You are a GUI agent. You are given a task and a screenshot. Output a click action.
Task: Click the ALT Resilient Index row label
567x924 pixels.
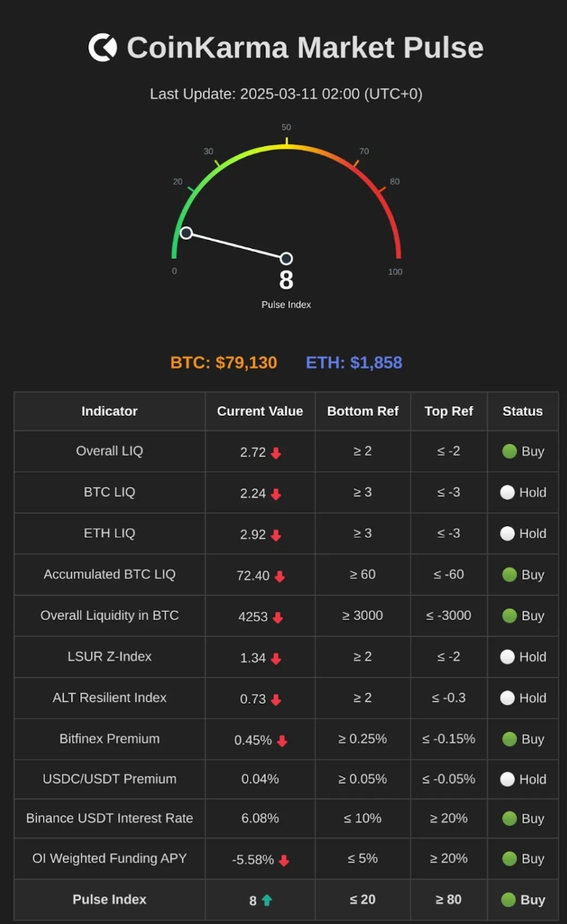(109, 698)
